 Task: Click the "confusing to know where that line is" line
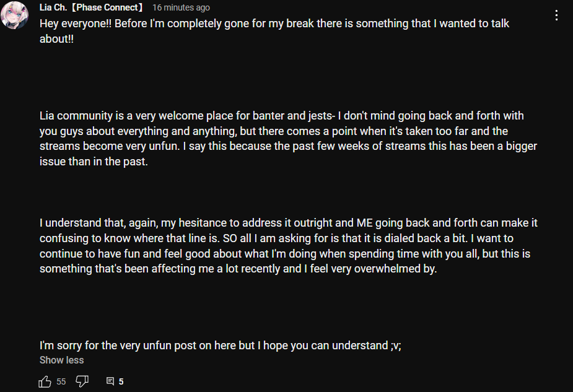point(276,238)
